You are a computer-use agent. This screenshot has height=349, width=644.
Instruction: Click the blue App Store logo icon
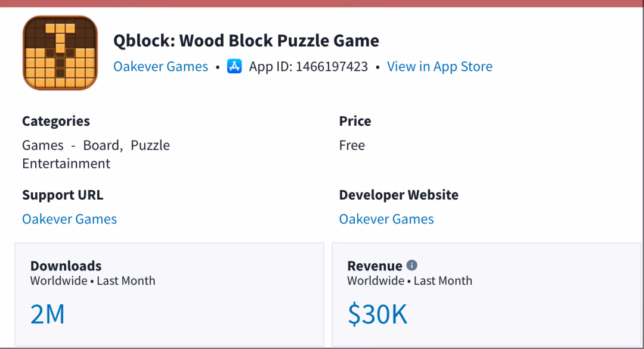tap(234, 66)
